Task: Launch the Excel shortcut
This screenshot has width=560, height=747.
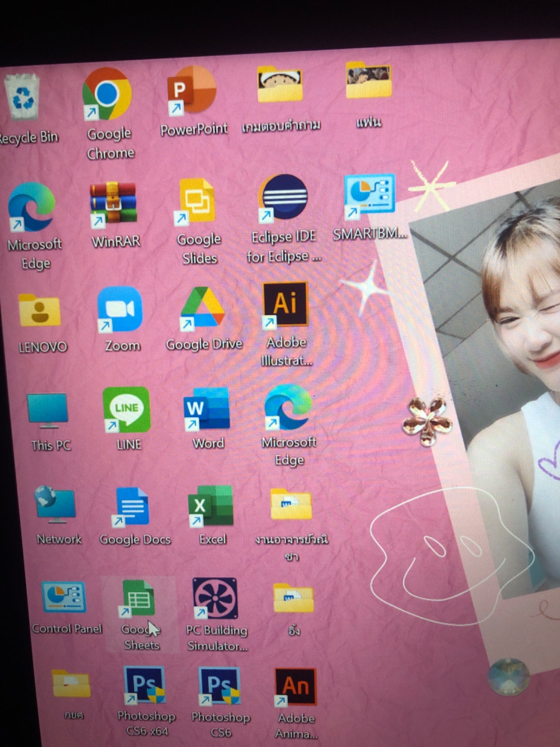Action: coord(211,505)
